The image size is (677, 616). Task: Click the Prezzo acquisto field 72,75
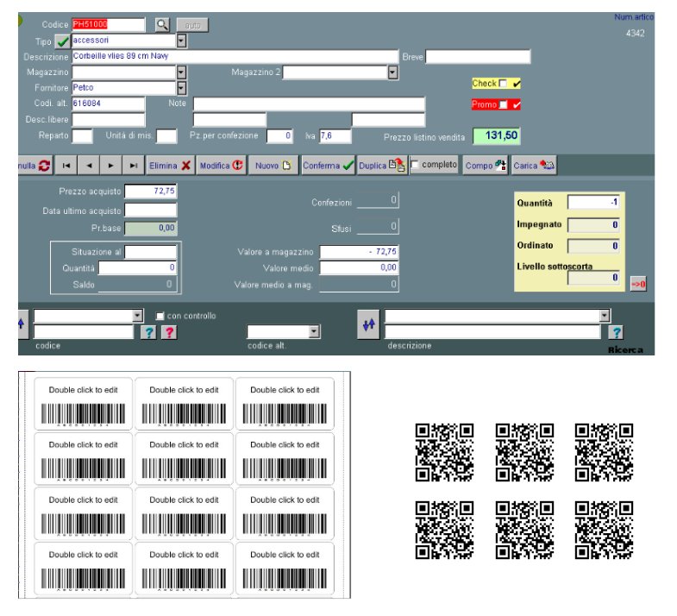(151, 191)
